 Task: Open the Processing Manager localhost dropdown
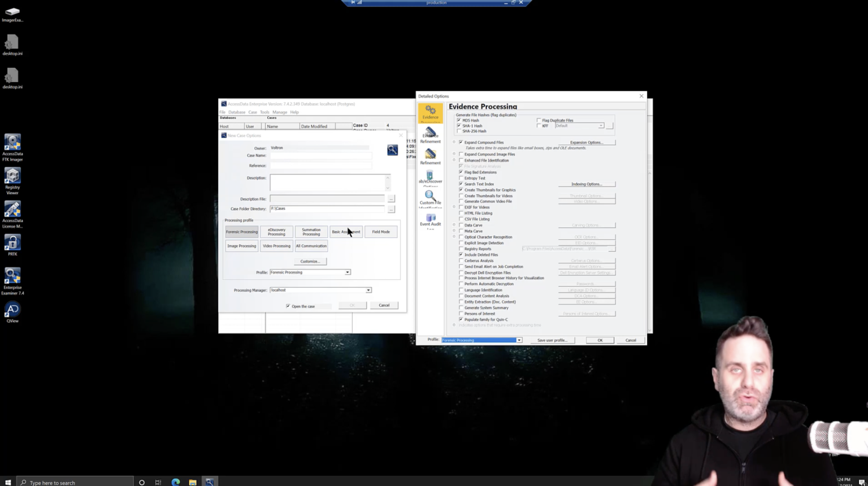point(368,290)
